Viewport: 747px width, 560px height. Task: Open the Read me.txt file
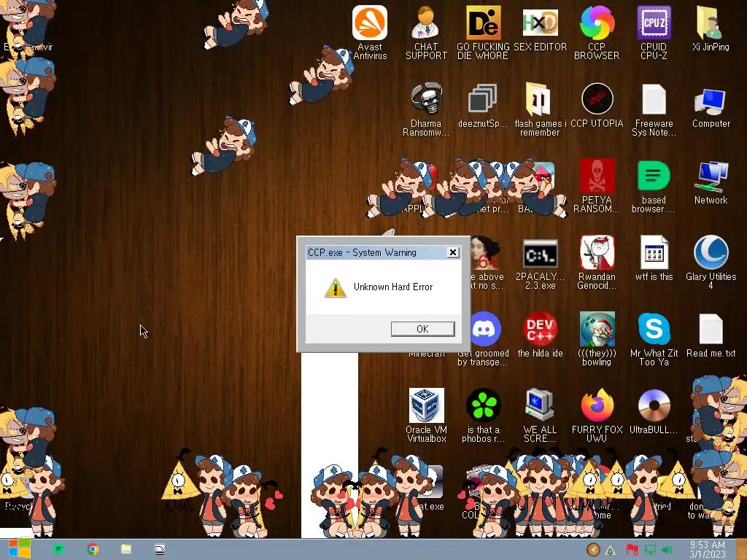pos(711,335)
